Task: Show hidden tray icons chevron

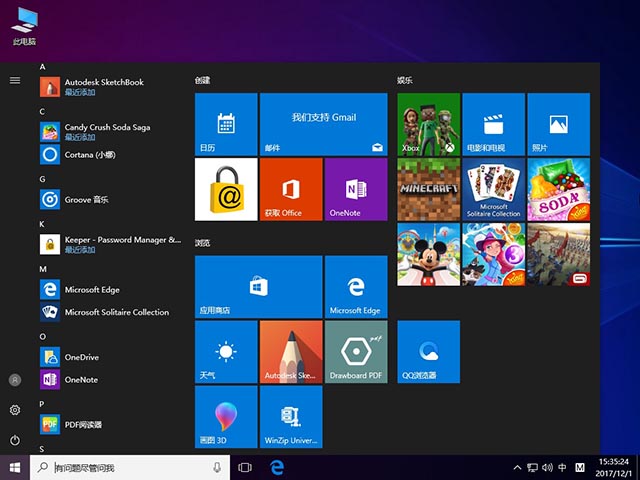Action: coord(517,467)
